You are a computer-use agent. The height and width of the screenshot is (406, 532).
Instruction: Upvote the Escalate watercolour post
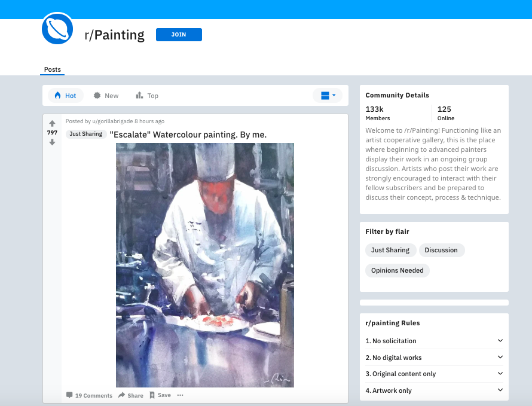[x=52, y=124]
